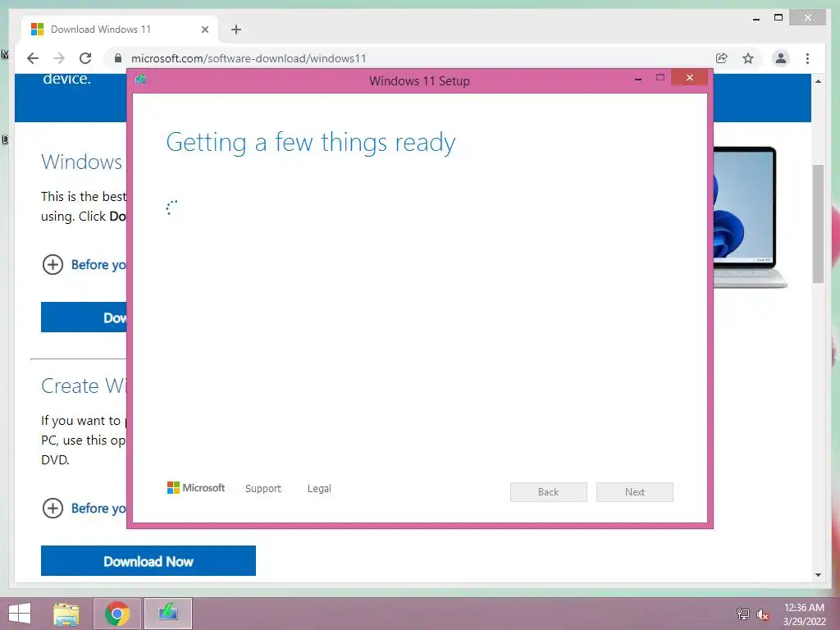Screen dimensions: 840x630
Task: Bookmark this page with star icon
Action: [748, 58]
